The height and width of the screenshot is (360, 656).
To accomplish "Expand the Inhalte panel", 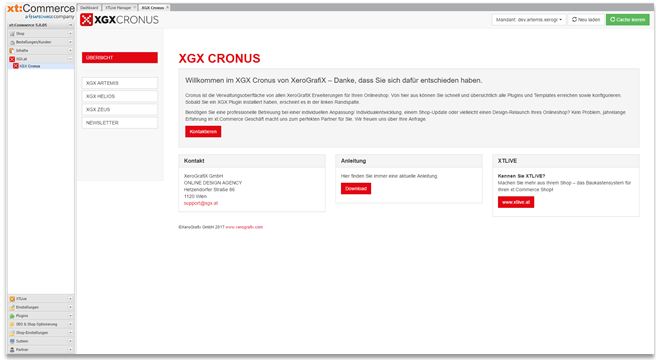I will (70, 50).
